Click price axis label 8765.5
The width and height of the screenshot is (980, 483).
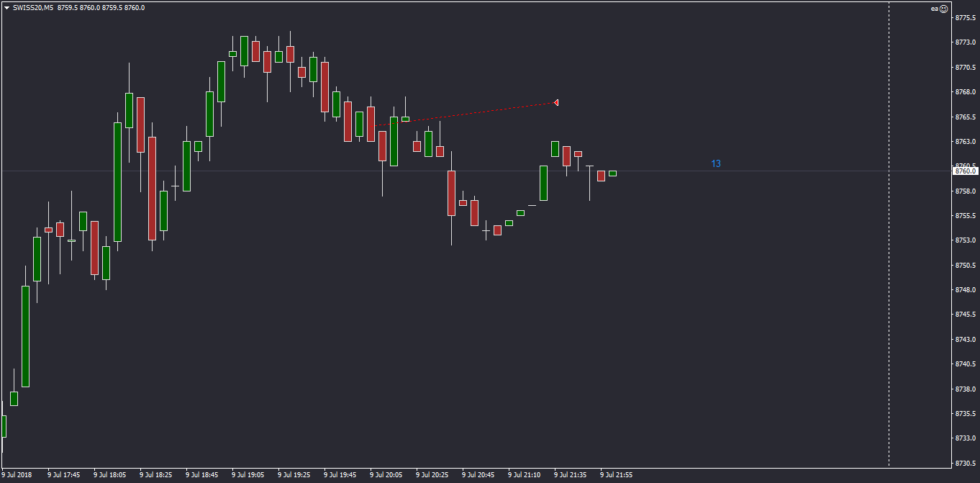point(965,117)
